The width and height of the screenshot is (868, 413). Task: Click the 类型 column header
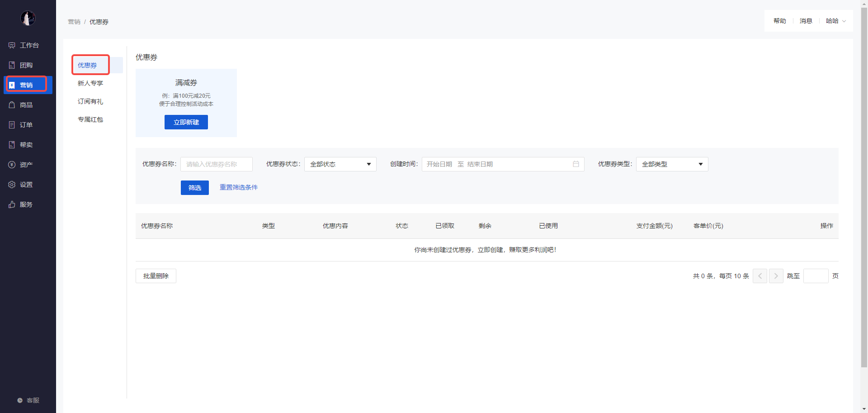click(269, 226)
